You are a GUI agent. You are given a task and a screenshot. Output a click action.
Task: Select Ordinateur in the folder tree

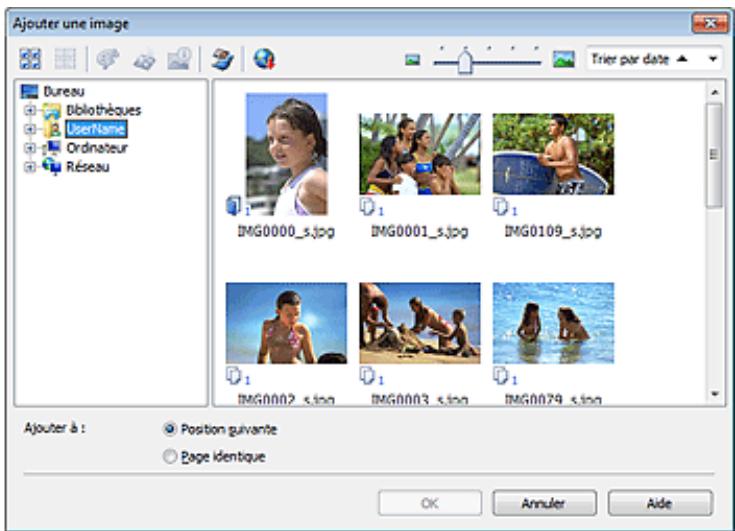tap(97, 148)
